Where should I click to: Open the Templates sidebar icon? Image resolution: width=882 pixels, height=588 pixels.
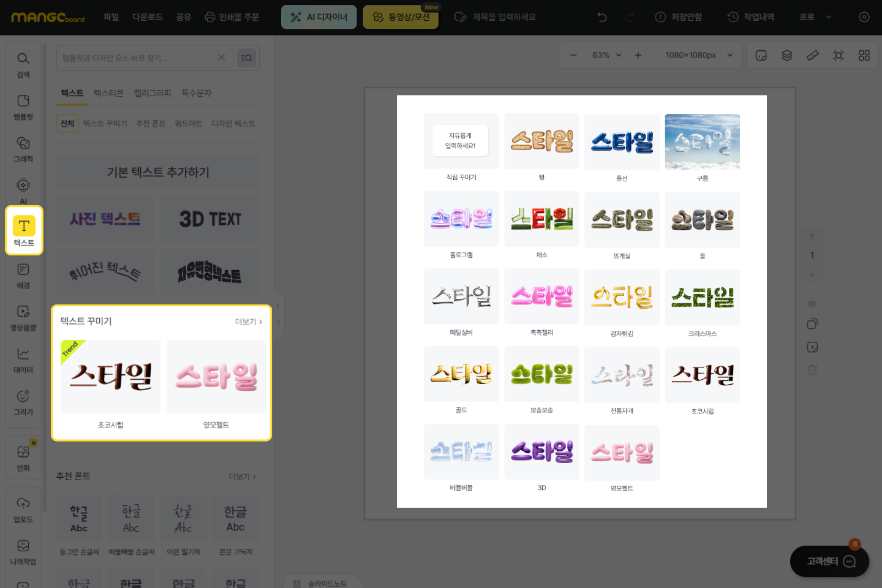tap(23, 107)
